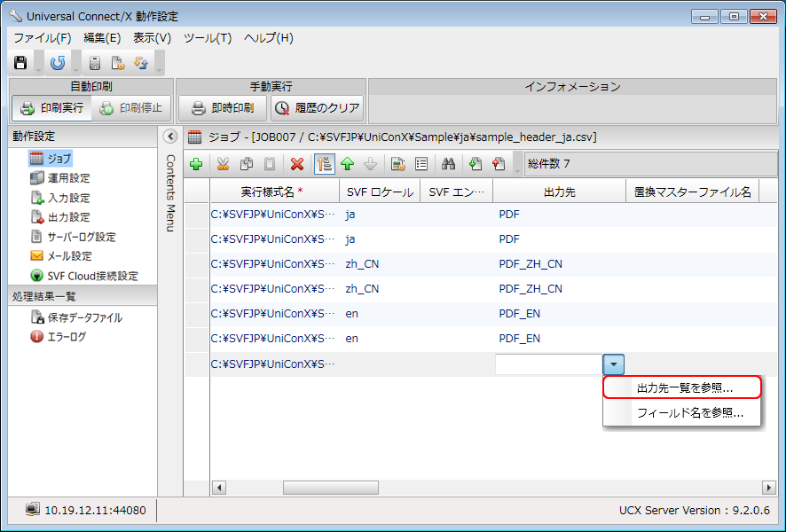Toggle the highlighted sort order icon

point(325,164)
